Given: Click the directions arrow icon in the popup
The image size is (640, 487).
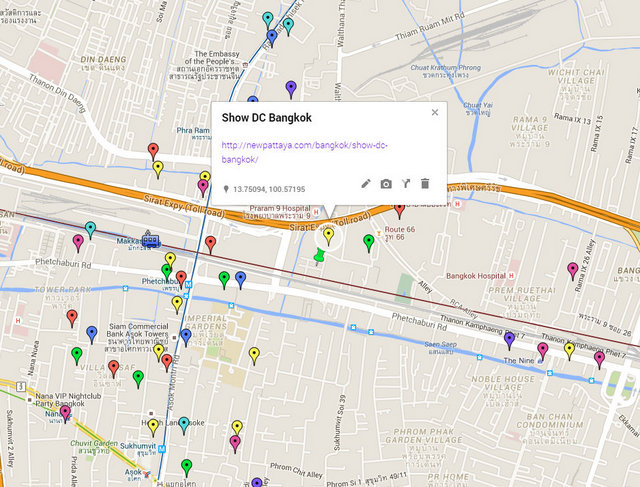Looking at the screenshot, I should (405, 184).
